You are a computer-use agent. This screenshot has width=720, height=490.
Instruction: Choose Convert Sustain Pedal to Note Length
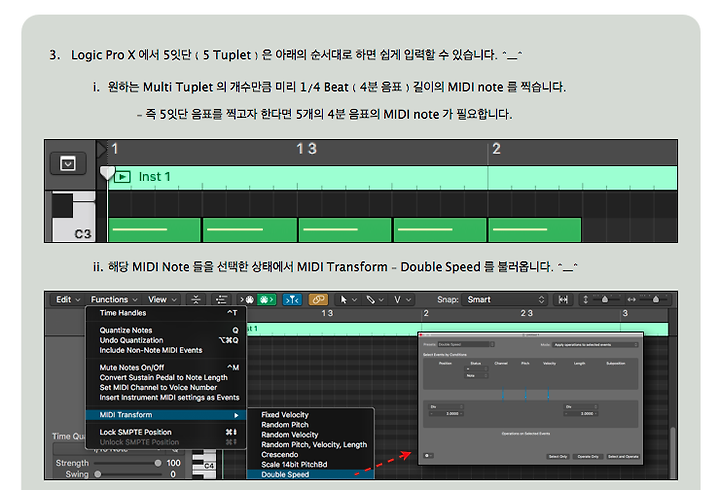point(166,377)
